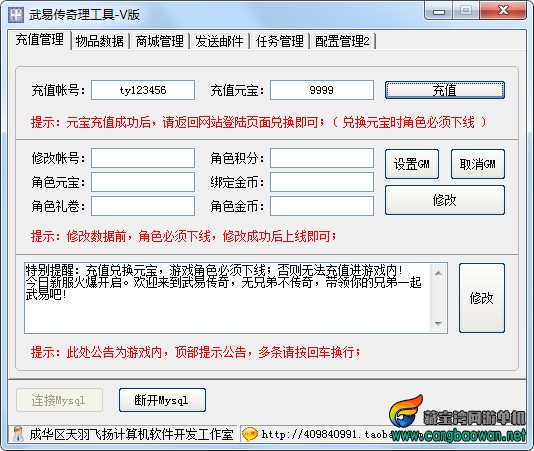The height and width of the screenshot is (451, 534).
Task: Open the 商城管理 tab
Action: click(x=159, y=41)
